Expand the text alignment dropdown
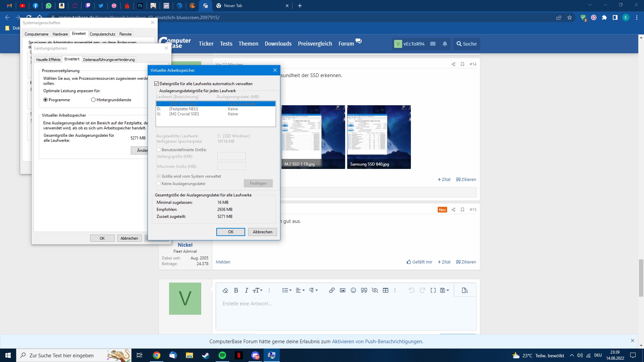 pyautogui.click(x=300, y=290)
